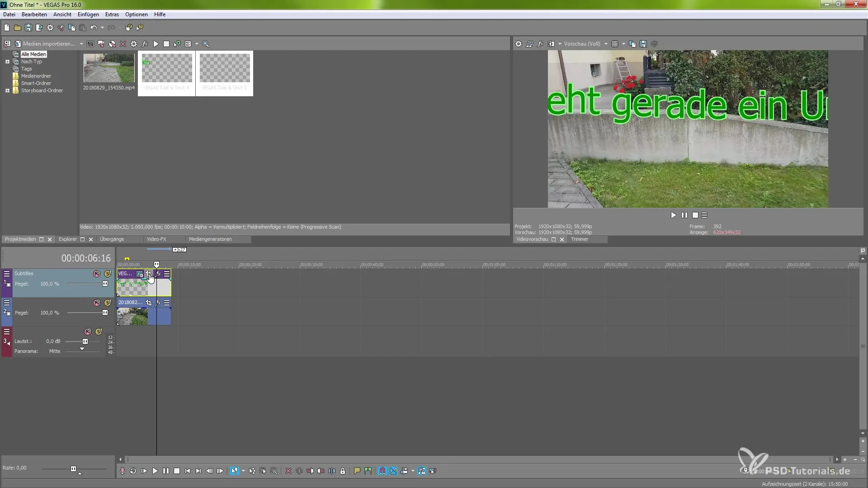Open video output FX in preview toolbar
868x488 pixels.
(540, 44)
